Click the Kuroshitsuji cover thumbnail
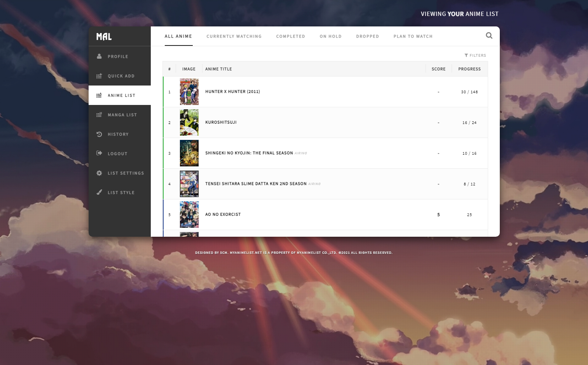This screenshot has width=588, height=365. tap(189, 122)
